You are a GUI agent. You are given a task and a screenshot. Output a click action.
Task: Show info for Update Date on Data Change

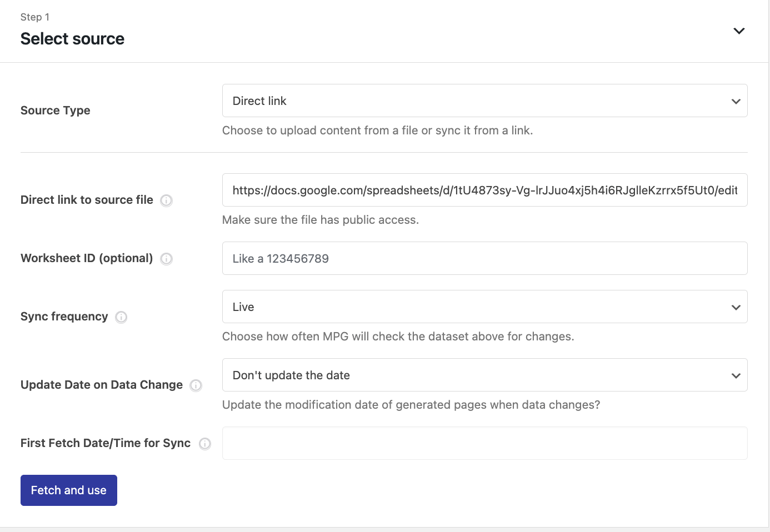(196, 385)
